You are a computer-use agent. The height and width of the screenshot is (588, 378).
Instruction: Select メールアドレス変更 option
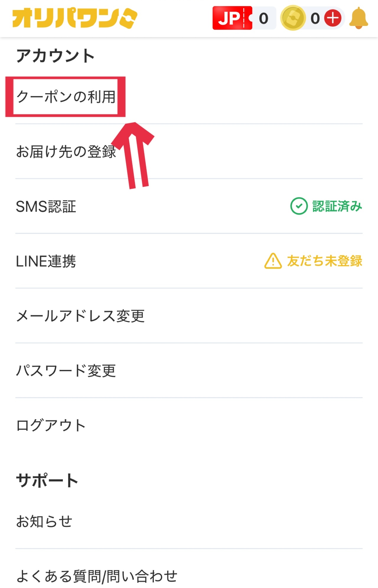pyautogui.click(x=80, y=316)
